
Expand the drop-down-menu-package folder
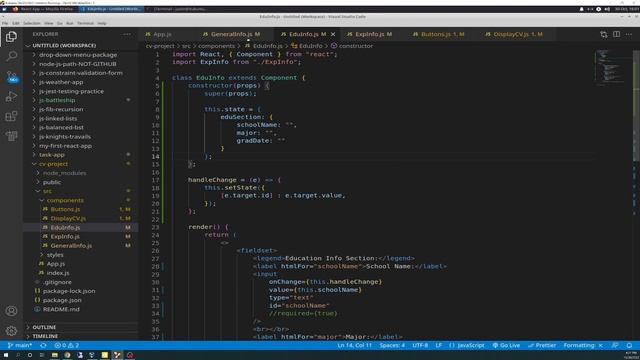(81, 55)
